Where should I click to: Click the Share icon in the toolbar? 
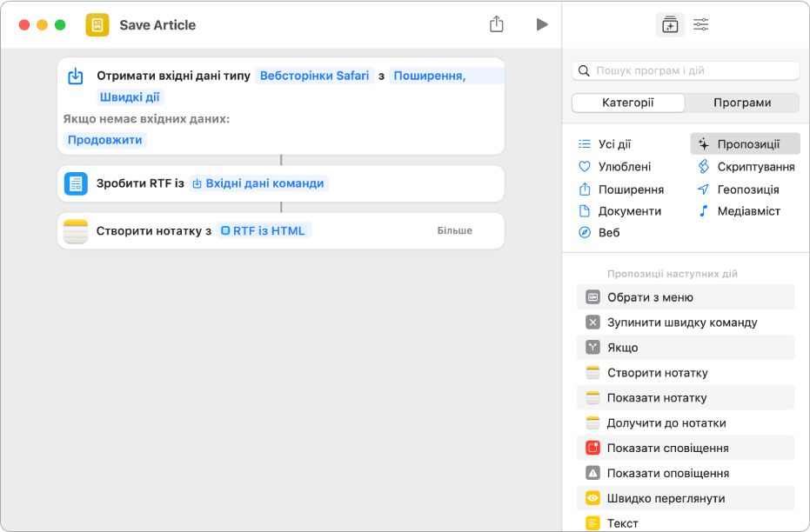click(x=497, y=24)
